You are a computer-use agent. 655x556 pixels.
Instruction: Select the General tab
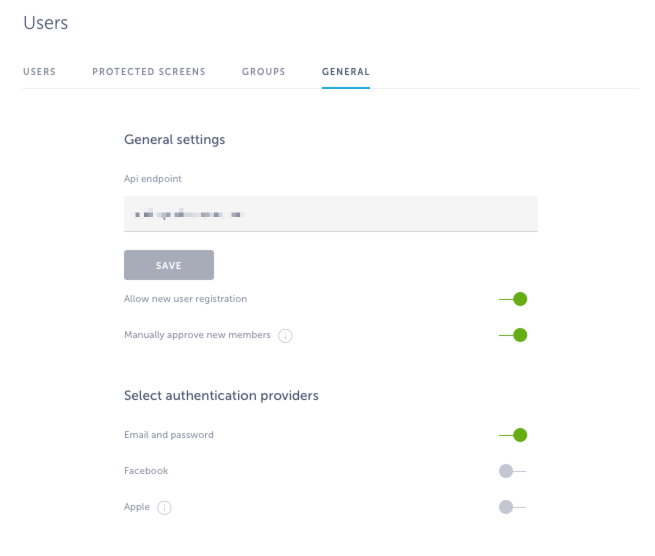(346, 72)
